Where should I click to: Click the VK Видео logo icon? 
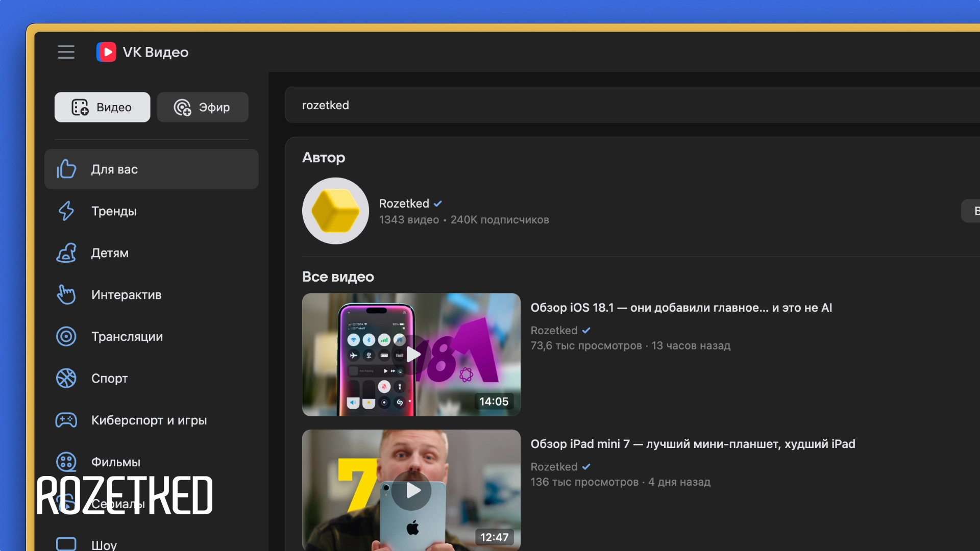[106, 52]
